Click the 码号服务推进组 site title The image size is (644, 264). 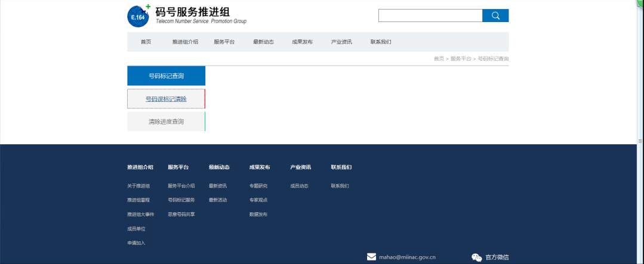tap(192, 12)
